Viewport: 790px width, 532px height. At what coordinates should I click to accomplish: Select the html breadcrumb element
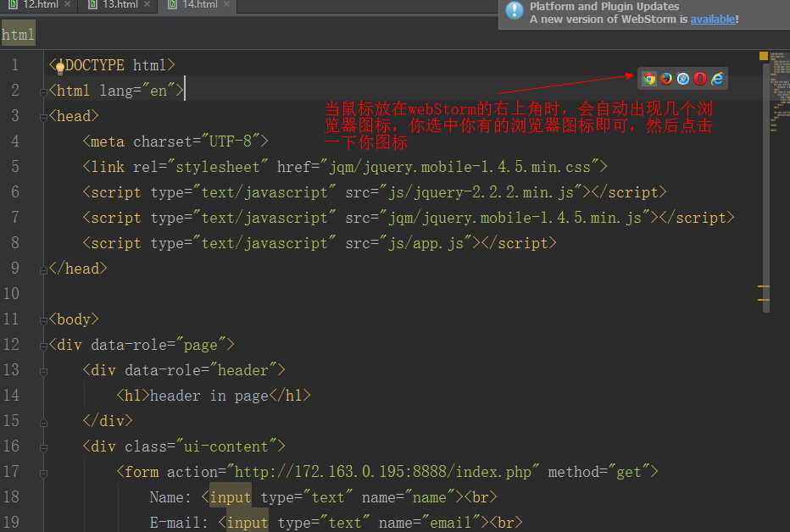coord(18,34)
